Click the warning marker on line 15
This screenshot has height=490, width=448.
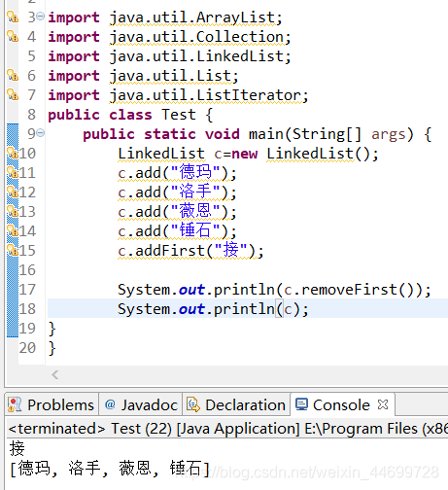pos(13,251)
